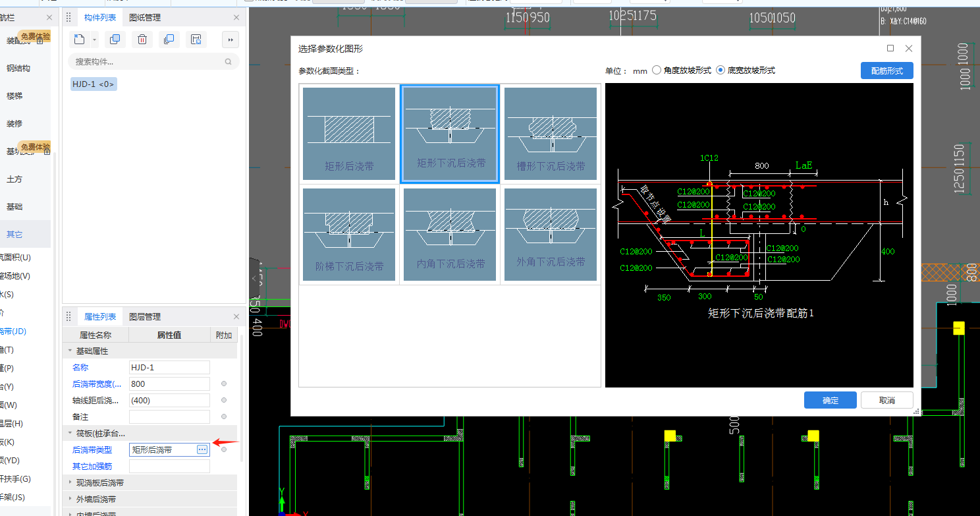Click the 350 dimension in preview

[664, 298]
